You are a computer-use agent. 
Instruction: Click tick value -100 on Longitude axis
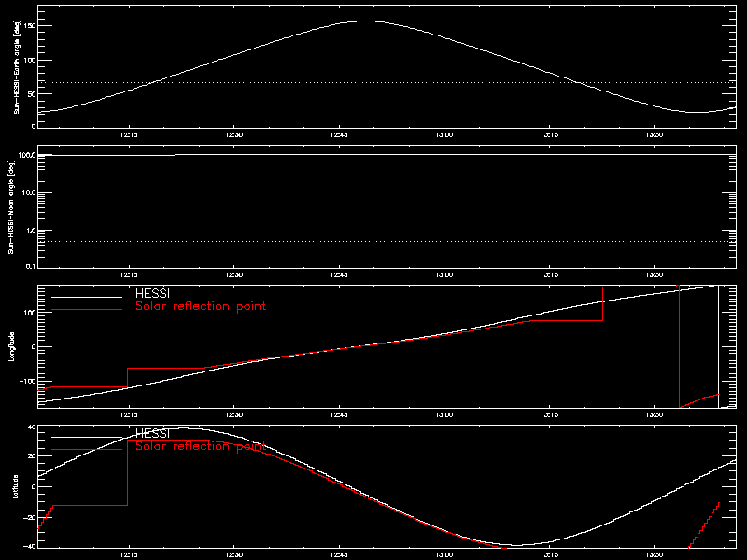tap(28, 381)
